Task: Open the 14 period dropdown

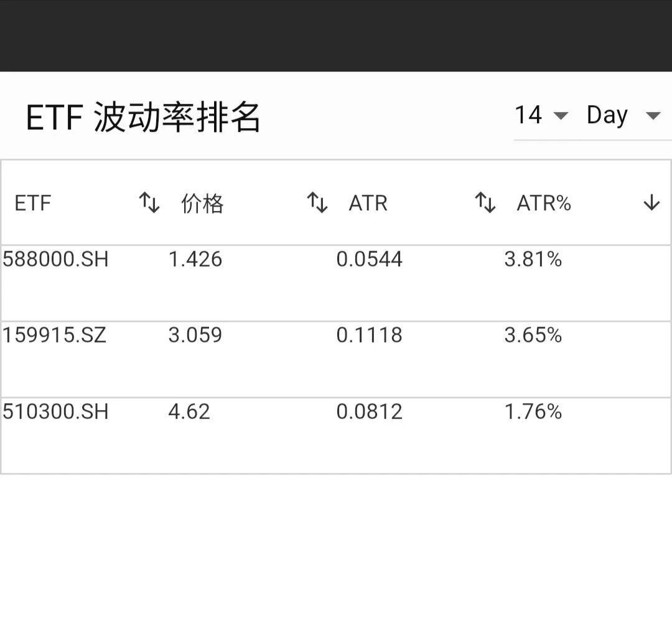Action: pos(541,115)
